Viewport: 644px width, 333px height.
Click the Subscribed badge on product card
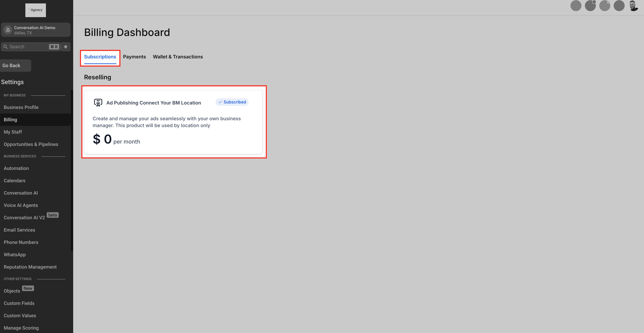pos(232,102)
